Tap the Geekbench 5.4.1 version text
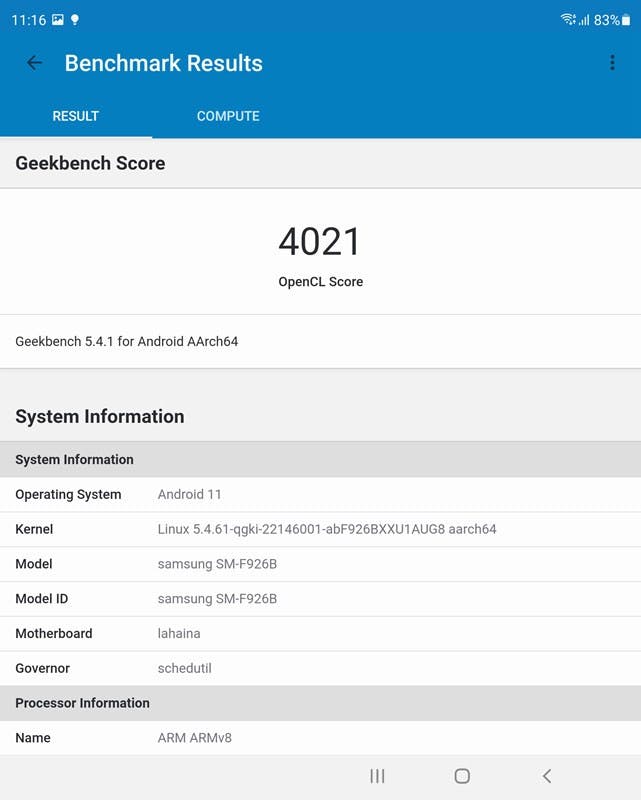The width and height of the screenshot is (641, 800). point(127,341)
